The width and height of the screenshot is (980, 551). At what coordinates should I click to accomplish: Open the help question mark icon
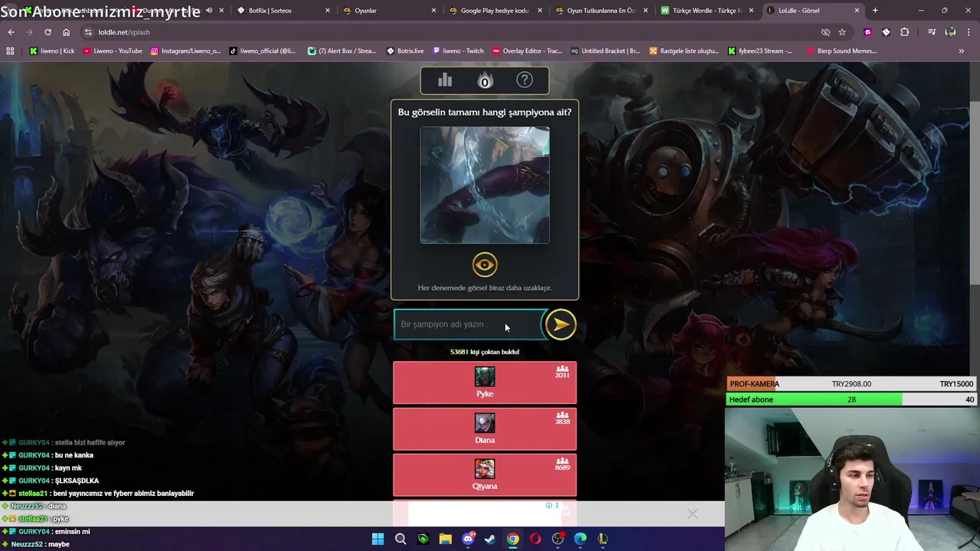pos(524,80)
